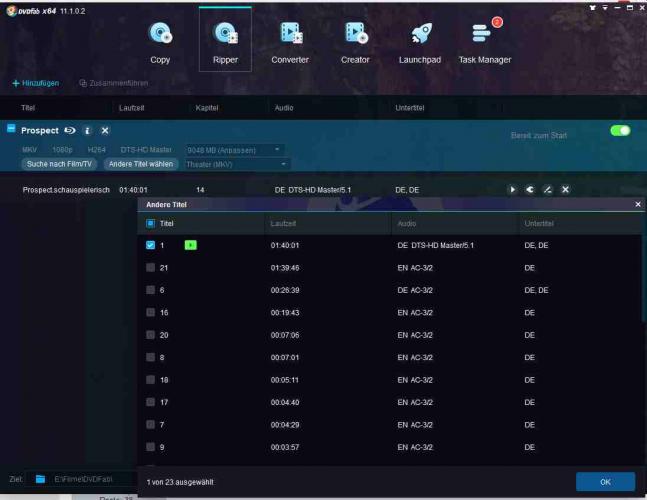Click the Hinzufügen add source button
Image resolution: width=647 pixels, height=500 pixels.
(x=35, y=83)
